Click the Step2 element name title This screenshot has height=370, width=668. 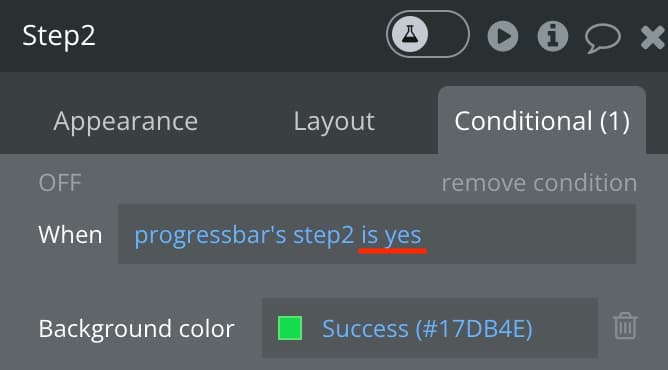(x=59, y=36)
